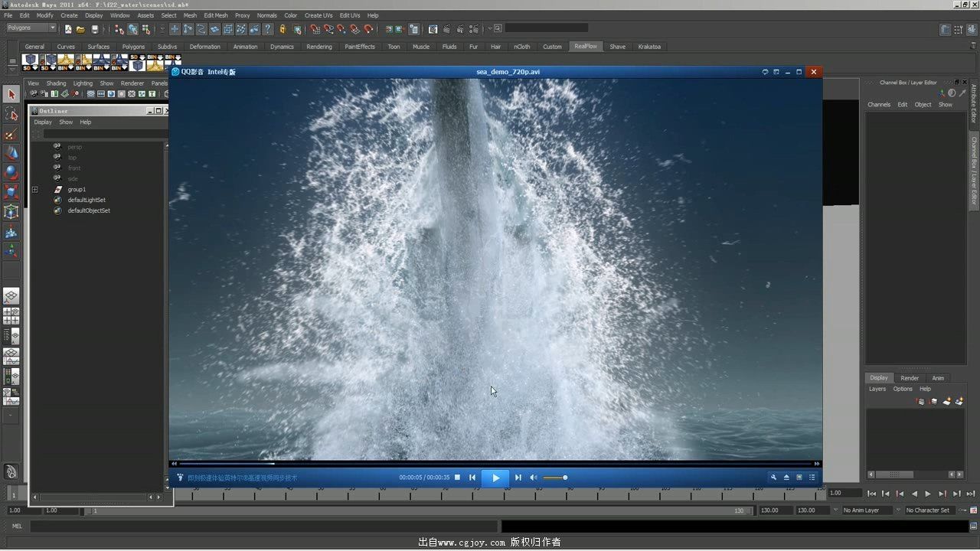Open the Polygons menu set dropdown
The height and width of the screenshot is (551, 980).
31,28
